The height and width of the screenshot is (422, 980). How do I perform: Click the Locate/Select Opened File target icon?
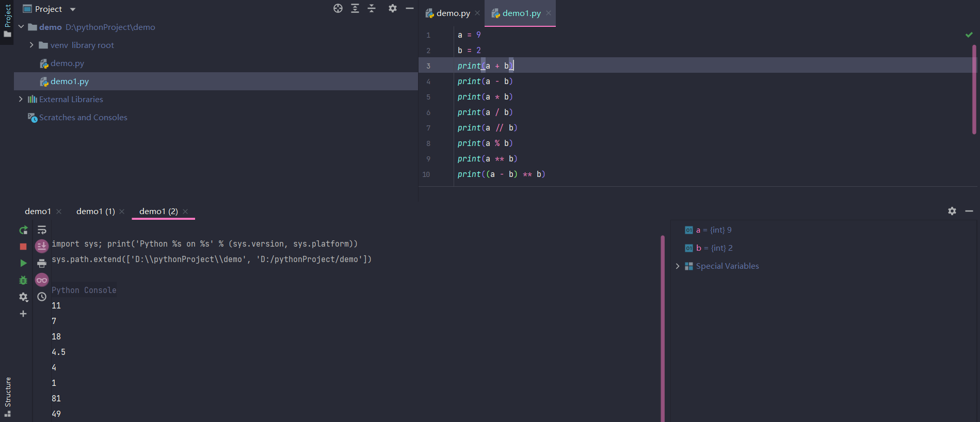[338, 8]
